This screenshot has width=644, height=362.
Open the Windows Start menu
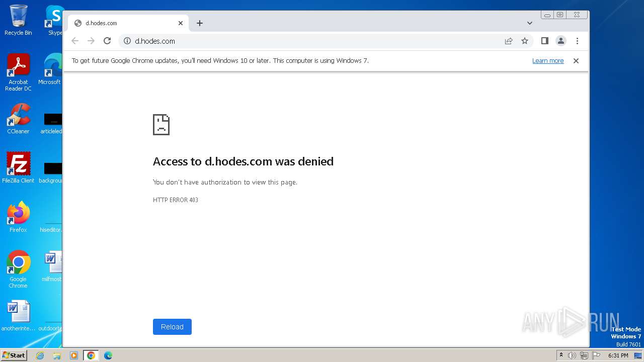click(x=14, y=355)
